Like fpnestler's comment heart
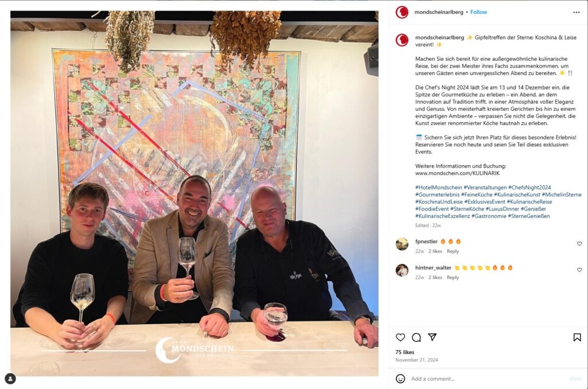588x389 pixels. click(579, 244)
